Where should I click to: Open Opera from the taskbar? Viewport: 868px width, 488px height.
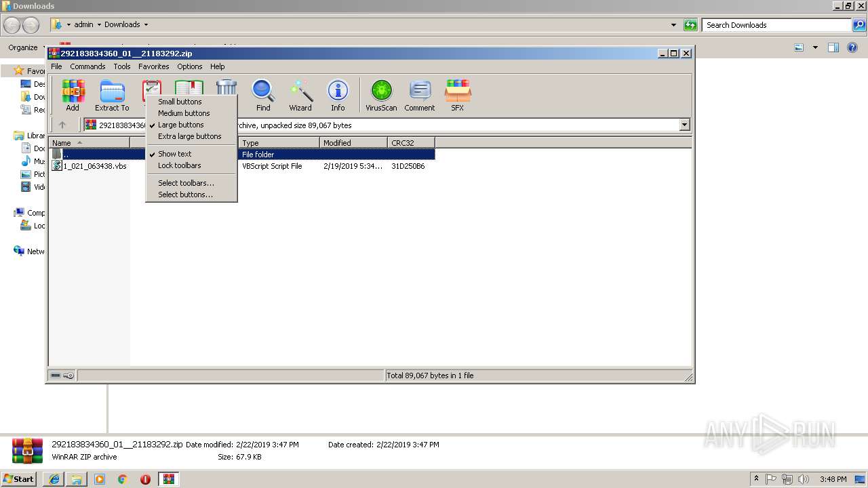[145, 479]
